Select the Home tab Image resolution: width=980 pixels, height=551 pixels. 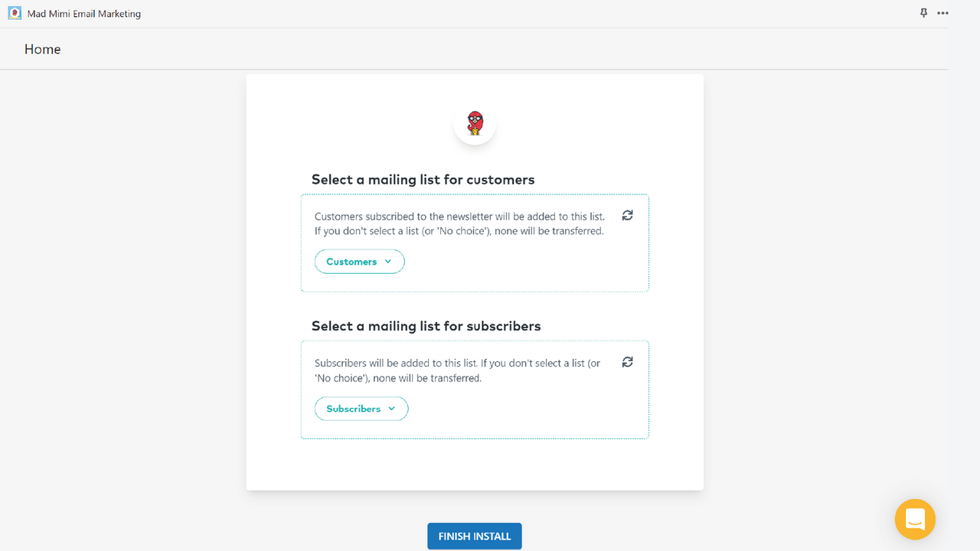click(42, 48)
